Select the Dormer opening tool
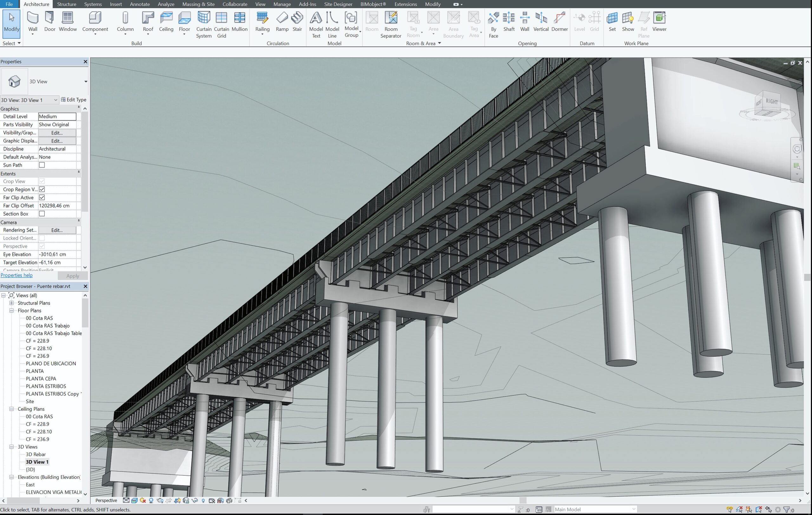Screen dimensions: 812x515 (x=559, y=22)
